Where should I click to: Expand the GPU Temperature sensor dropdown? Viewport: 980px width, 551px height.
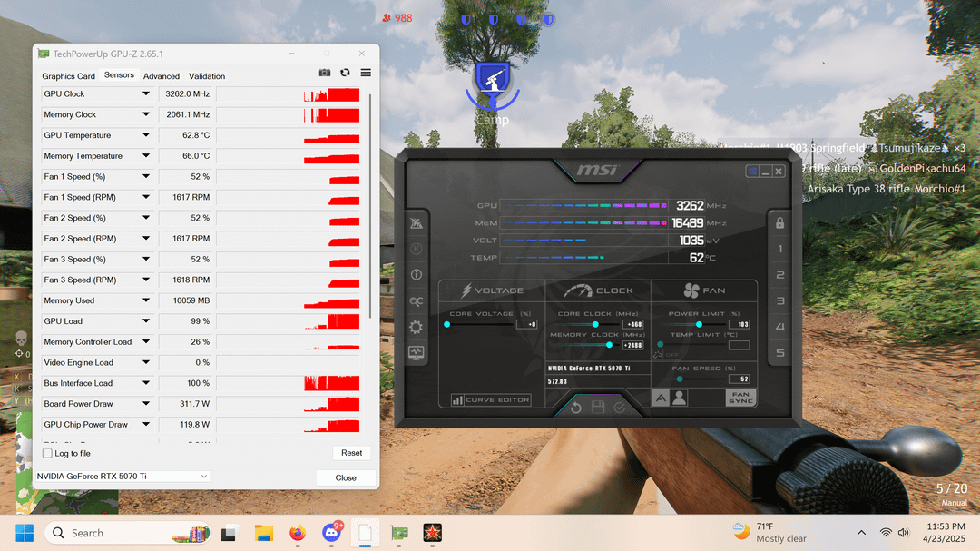145,135
